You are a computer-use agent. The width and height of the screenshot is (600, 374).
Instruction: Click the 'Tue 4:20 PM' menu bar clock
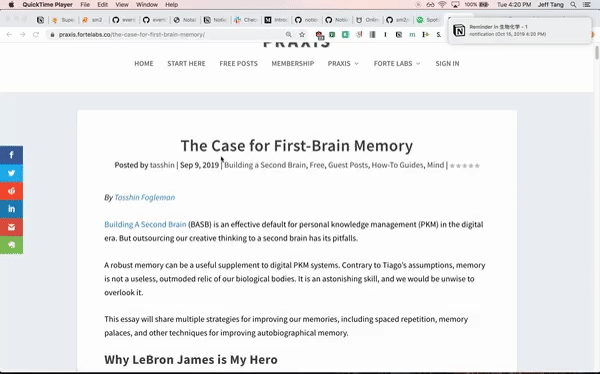pyautogui.click(x=514, y=5)
